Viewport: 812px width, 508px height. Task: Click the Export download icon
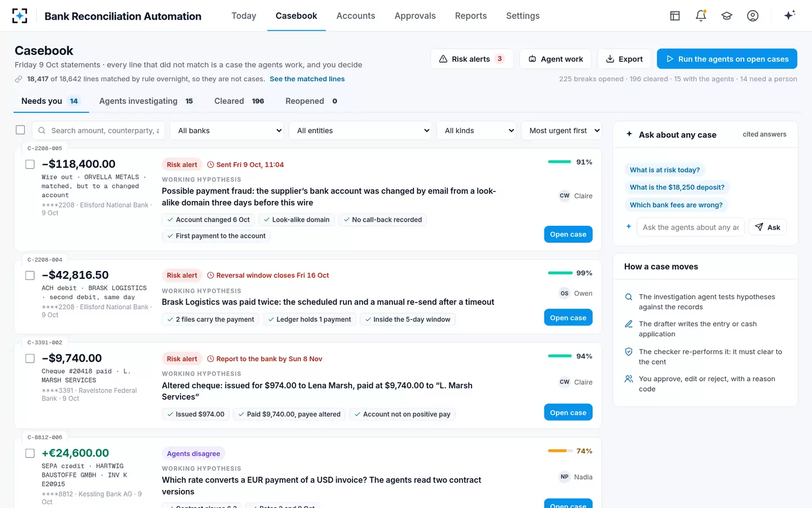pyautogui.click(x=610, y=59)
